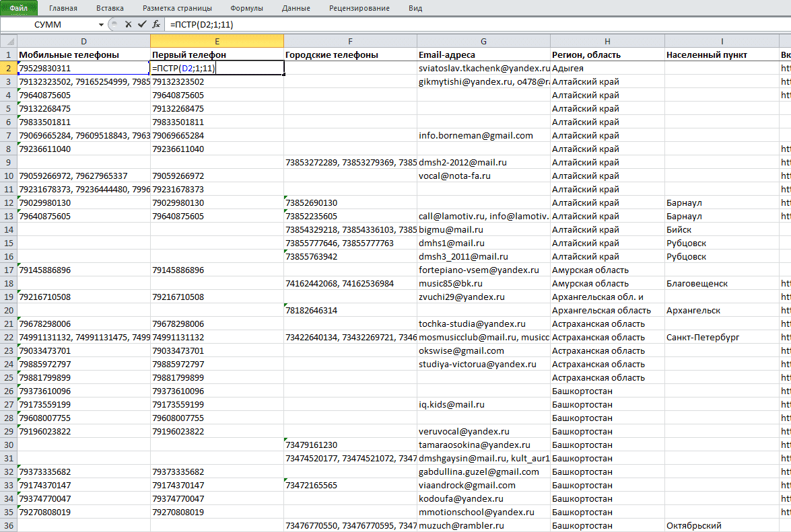Open the Формулы ribbon tab
The image size is (791, 532).
pos(246,8)
